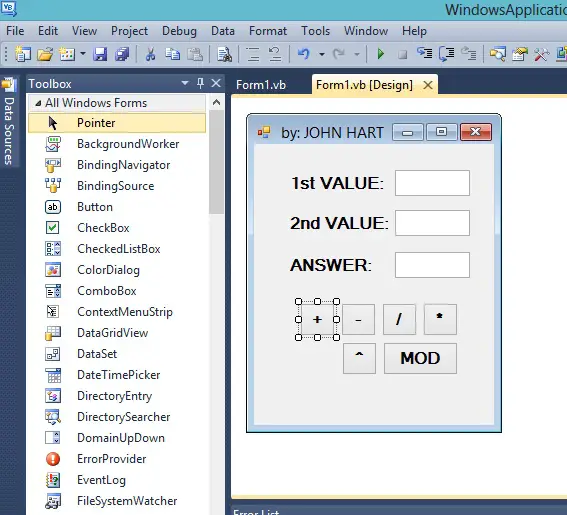Image resolution: width=567 pixels, height=515 pixels.
Task: Click the Cut scissors icon in toolbar
Action: click(x=150, y=54)
